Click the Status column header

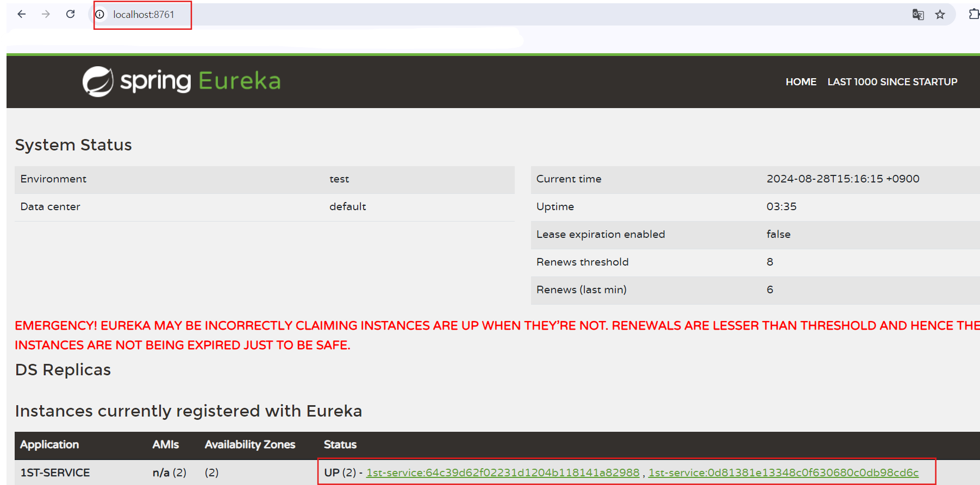click(340, 445)
